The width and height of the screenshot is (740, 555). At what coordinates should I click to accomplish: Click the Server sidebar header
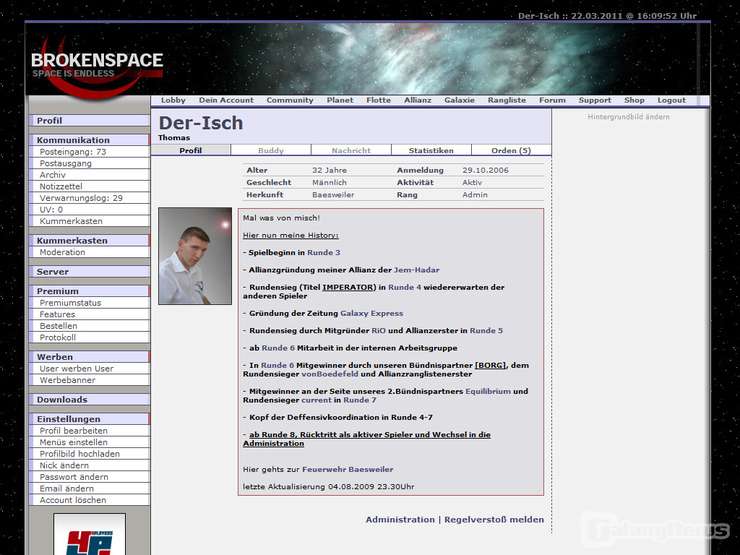click(x=89, y=271)
